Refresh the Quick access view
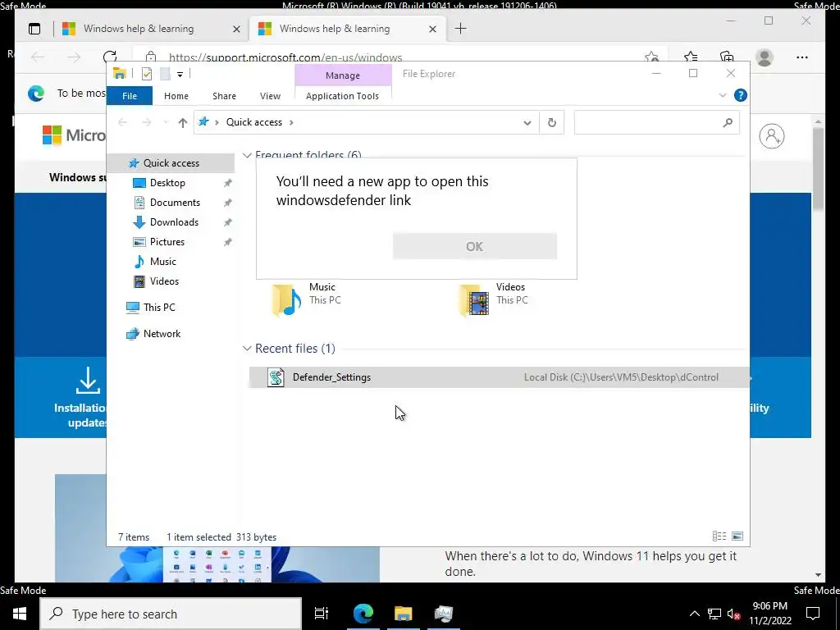 [552, 123]
